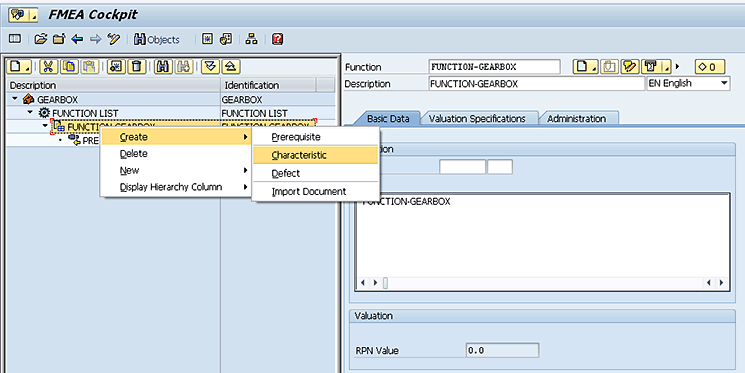Expand all nodes with double down arrow

pos(210,67)
